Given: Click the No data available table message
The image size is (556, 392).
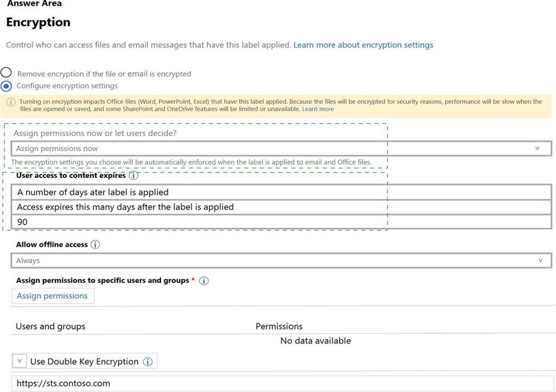Looking at the screenshot, I should (315, 341).
